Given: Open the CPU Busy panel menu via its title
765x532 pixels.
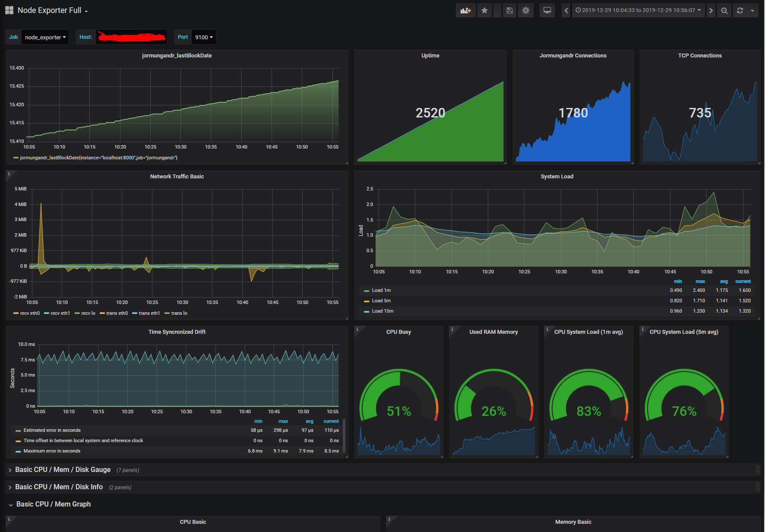Looking at the screenshot, I should coord(398,332).
